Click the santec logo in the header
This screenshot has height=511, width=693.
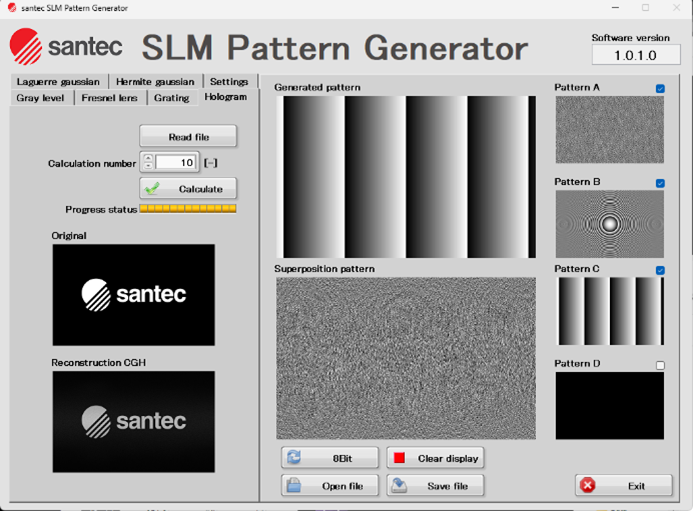[66, 47]
